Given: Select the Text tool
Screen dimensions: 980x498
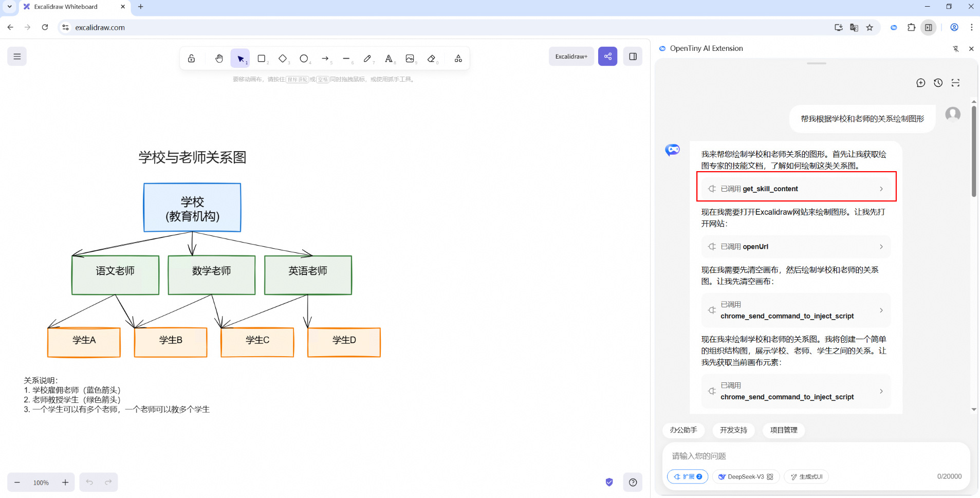Looking at the screenshot, I should (x=389, y=59).
